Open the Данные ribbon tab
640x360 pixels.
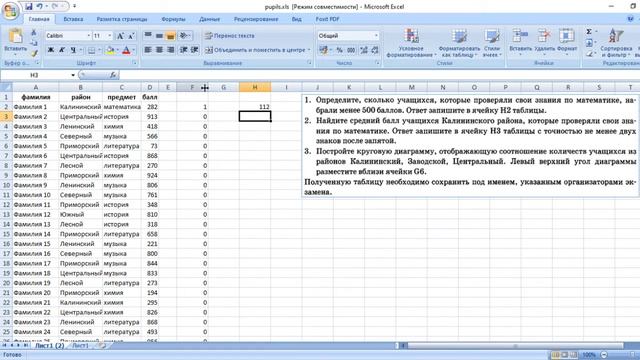coord(210,19)
